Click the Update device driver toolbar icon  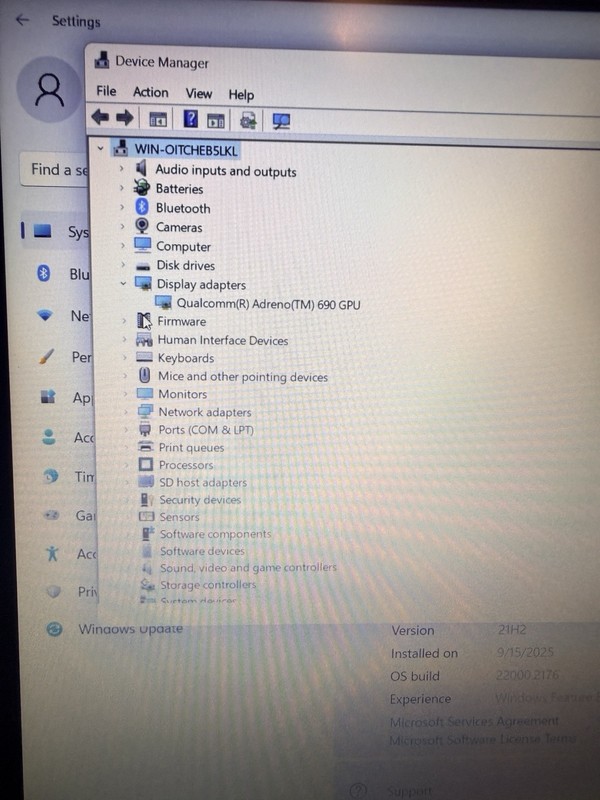tap(248, 121)
